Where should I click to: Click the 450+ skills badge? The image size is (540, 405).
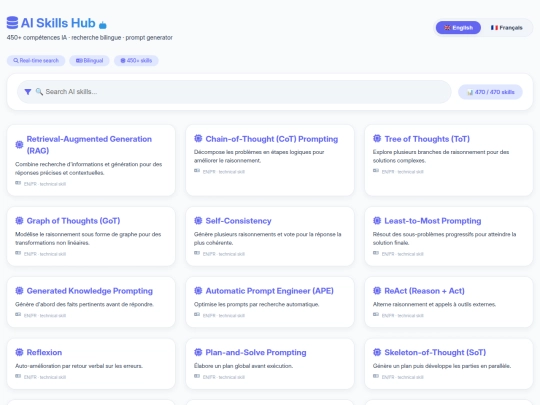(x=136, y=61)
